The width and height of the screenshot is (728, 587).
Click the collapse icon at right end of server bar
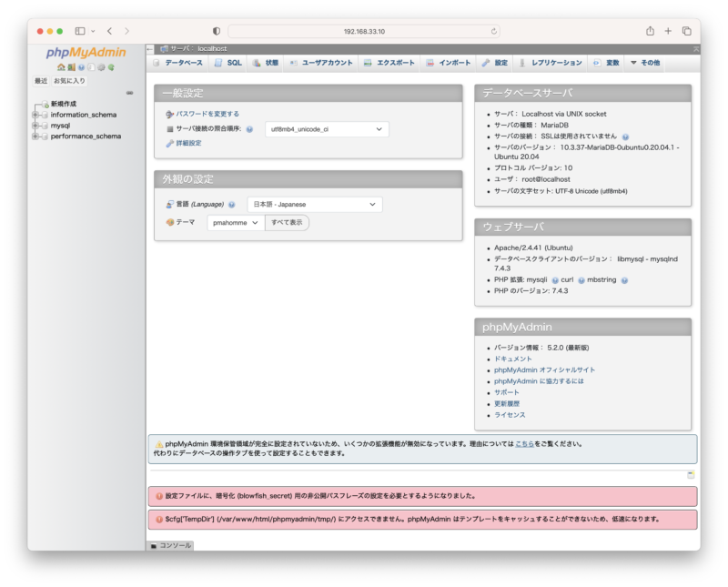point(696,49)
